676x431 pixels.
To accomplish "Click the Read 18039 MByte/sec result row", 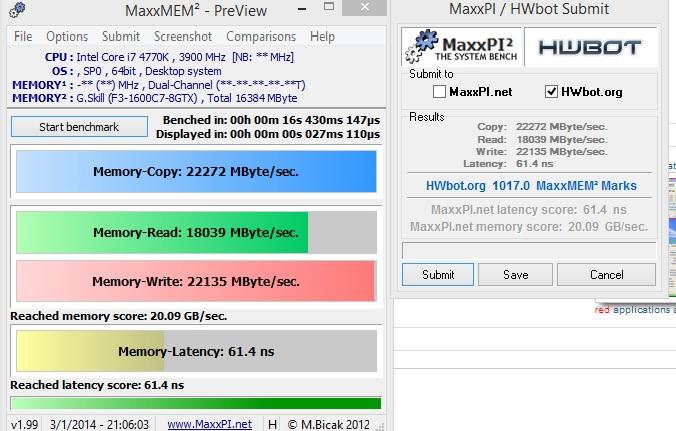I will (x=542, y=139).
